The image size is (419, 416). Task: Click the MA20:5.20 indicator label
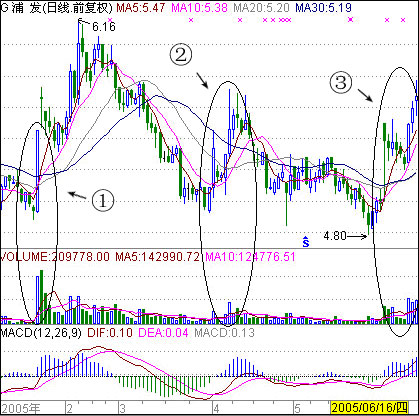[x=261, y=7]
